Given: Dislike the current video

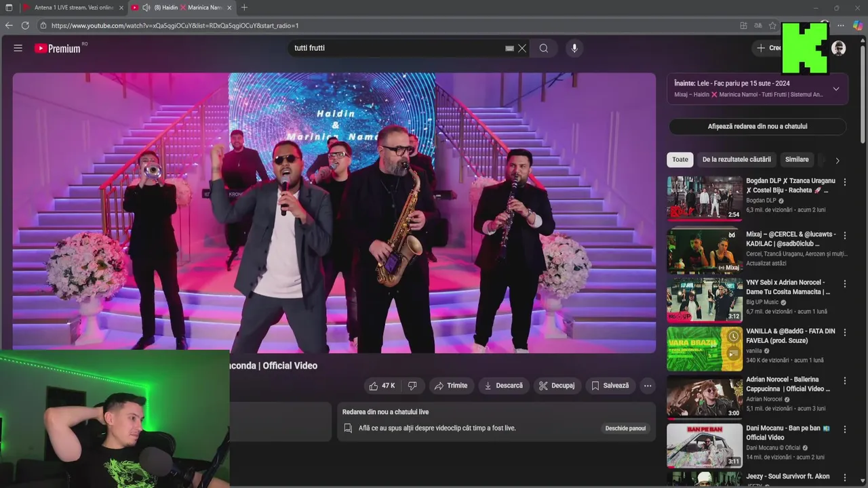Looking at the screenshot, I should click(x=412, y=386).
